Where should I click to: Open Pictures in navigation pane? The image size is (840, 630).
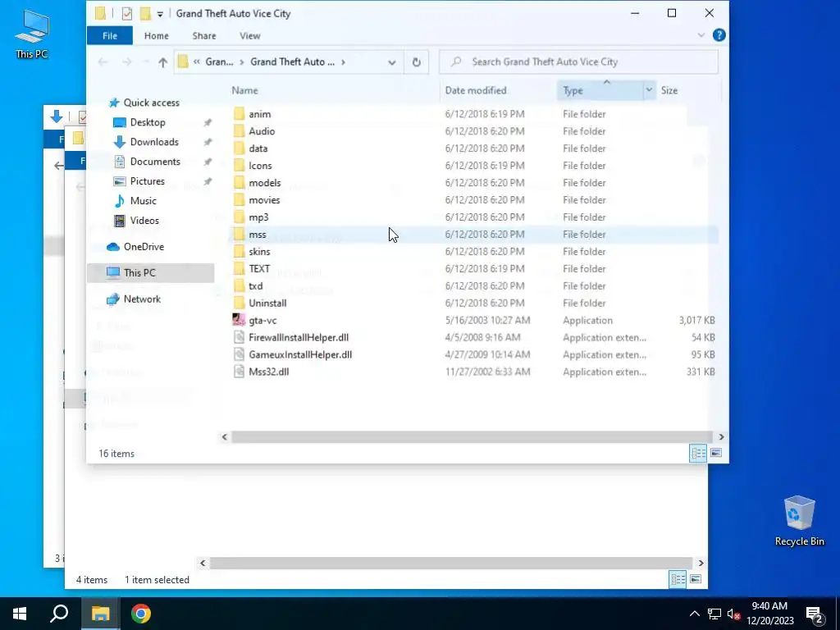point(148,181)
